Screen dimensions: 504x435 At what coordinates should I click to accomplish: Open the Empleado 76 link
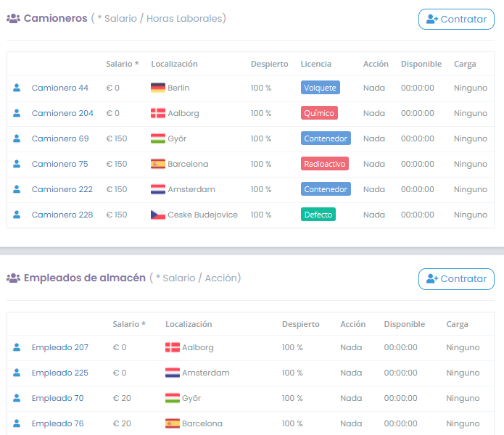click(57, 423)
